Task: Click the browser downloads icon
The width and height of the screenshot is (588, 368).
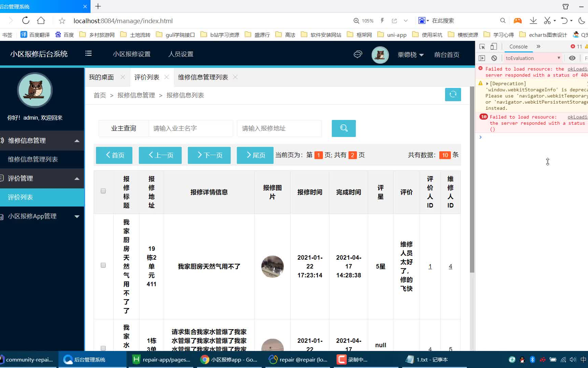Action: pos(533,21)
